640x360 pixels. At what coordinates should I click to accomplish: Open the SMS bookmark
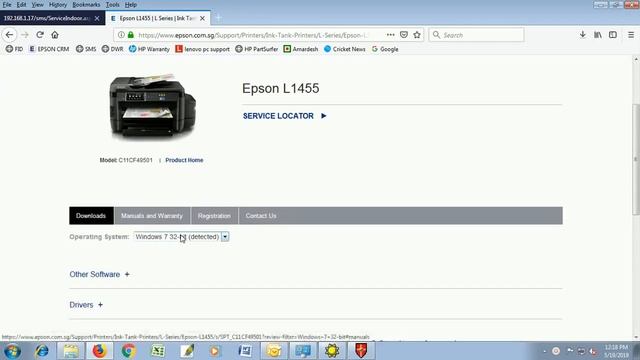point(86,49)
